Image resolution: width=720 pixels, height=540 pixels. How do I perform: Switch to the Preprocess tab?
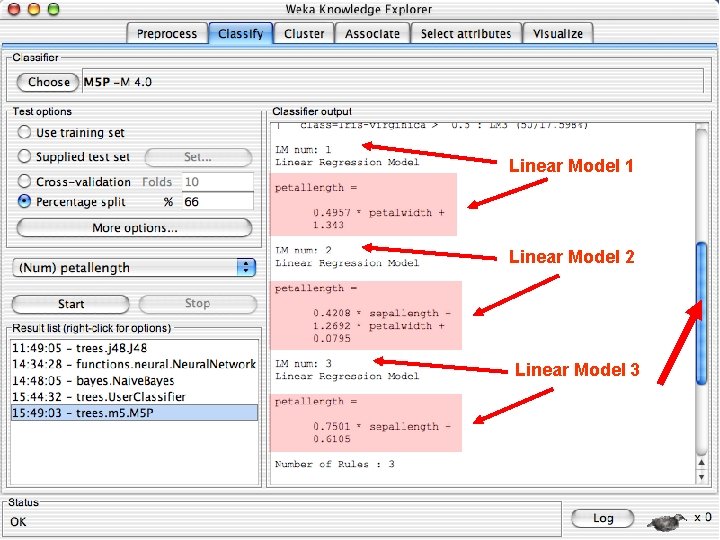point(167,34)
